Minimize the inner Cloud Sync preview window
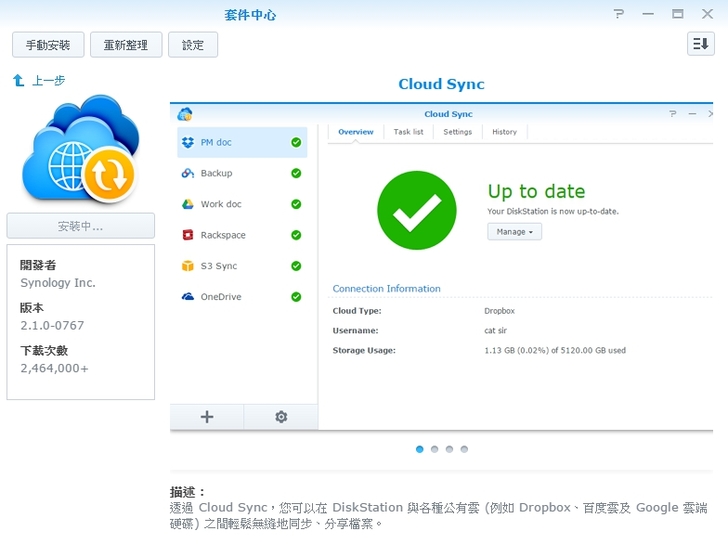The height and width of the screenshot is (544, 728). coord(692,114)
